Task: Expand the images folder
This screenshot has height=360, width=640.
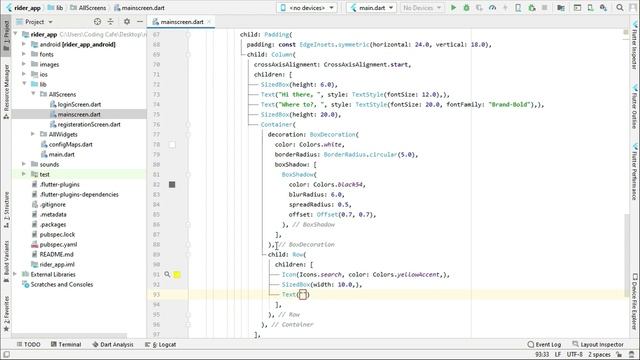Action: (24, 64)
